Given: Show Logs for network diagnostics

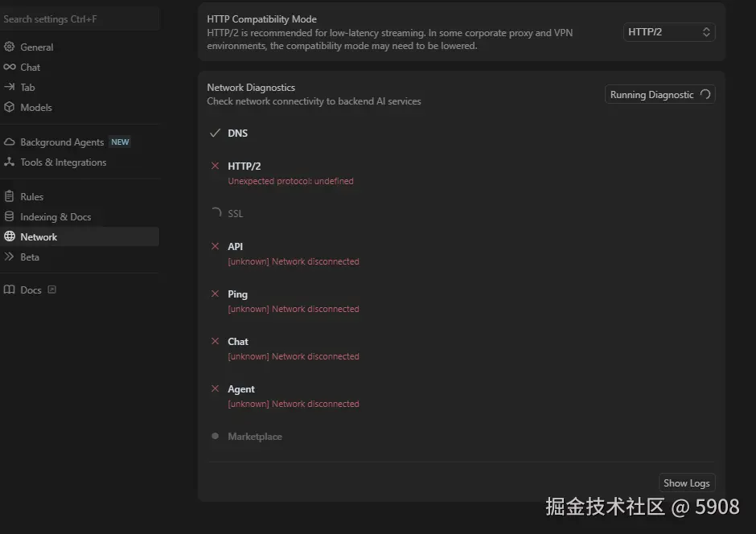Looking at the screenshot, I should point(686,483).
